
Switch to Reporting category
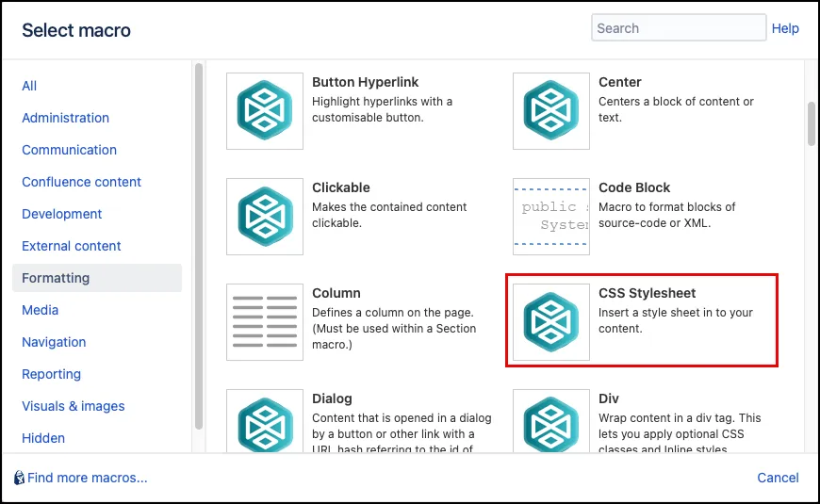[x=51, y=374]
